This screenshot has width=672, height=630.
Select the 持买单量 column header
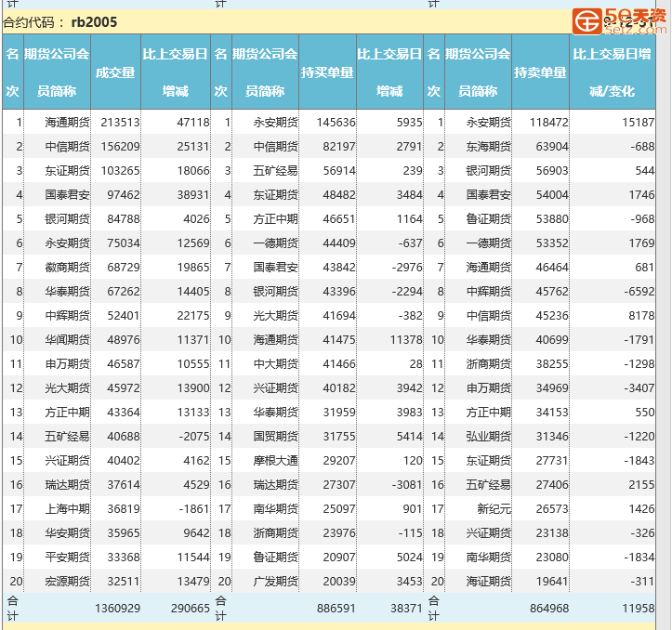(x=327, y=72)
